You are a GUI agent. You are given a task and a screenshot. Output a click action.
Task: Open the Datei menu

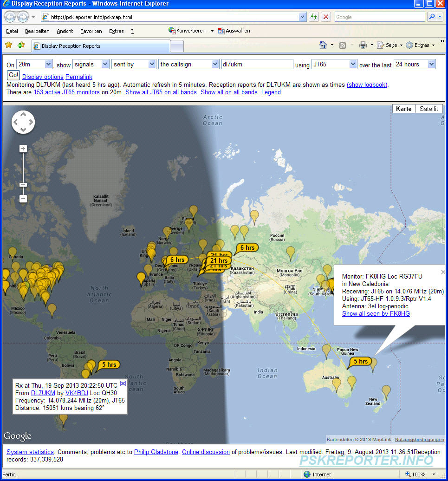pos(12,31)
